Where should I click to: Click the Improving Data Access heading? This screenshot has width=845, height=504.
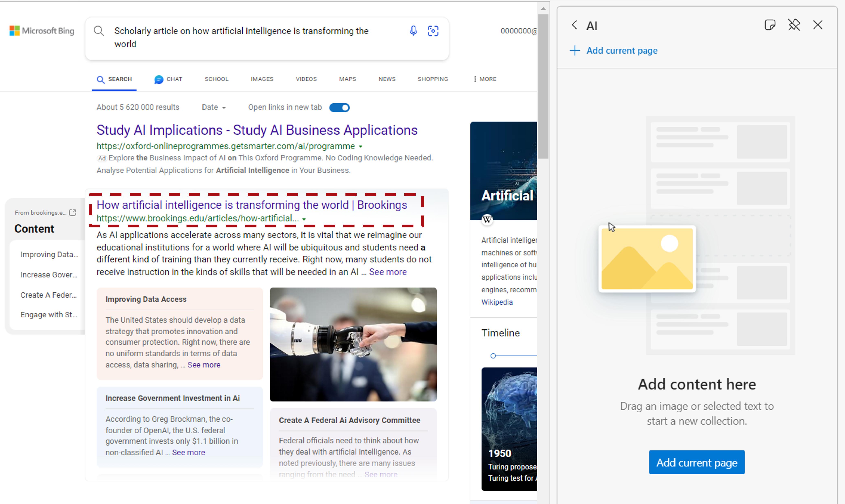pyautogui.click(x=146, y=300)
